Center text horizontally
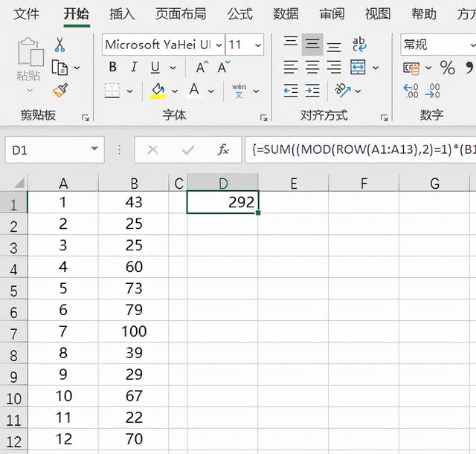The height and width of the screenshot is (454, 476). tap(312, 67)
